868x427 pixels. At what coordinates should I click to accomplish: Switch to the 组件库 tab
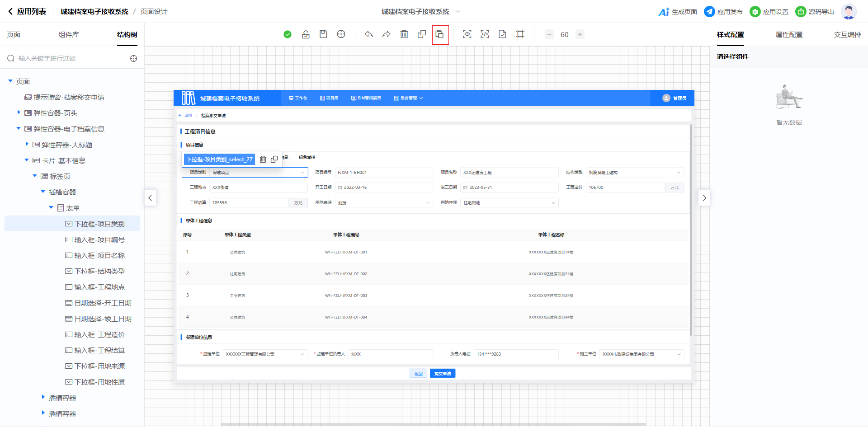tap(69, 34)
